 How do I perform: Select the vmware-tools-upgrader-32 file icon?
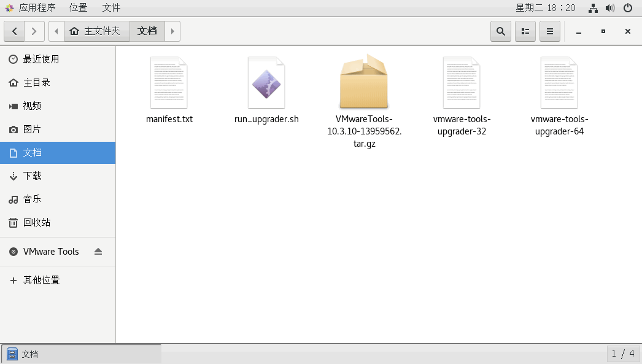point(462,83)
